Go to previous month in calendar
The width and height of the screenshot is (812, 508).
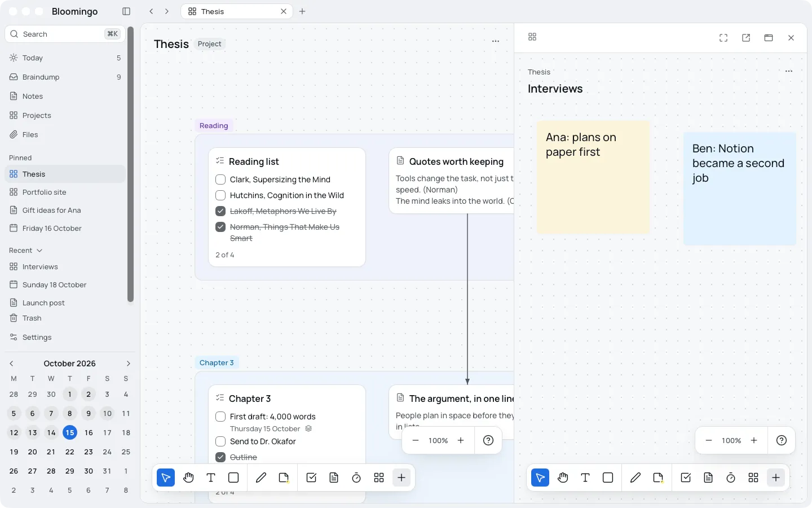11,364
